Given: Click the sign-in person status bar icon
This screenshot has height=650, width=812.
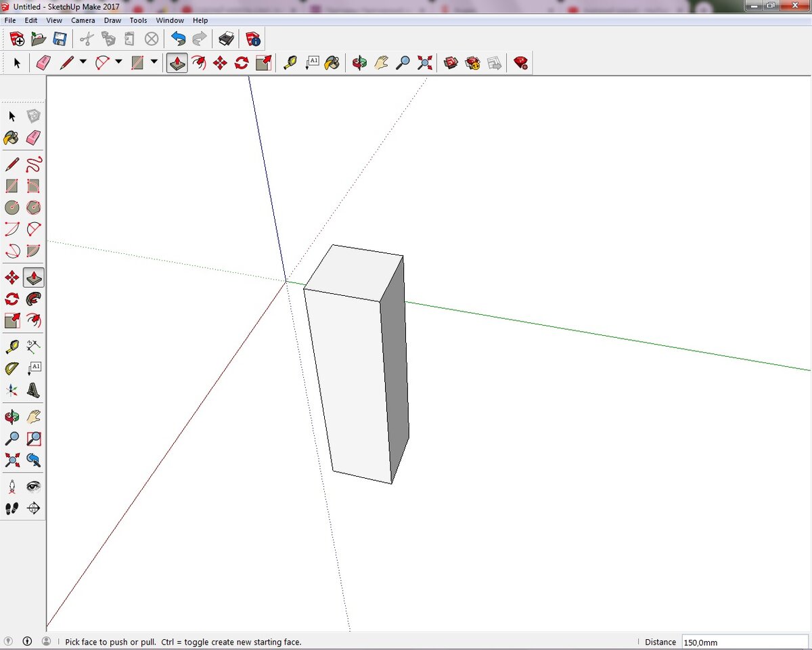Looking at the screenshot, I should pos(46,641).
